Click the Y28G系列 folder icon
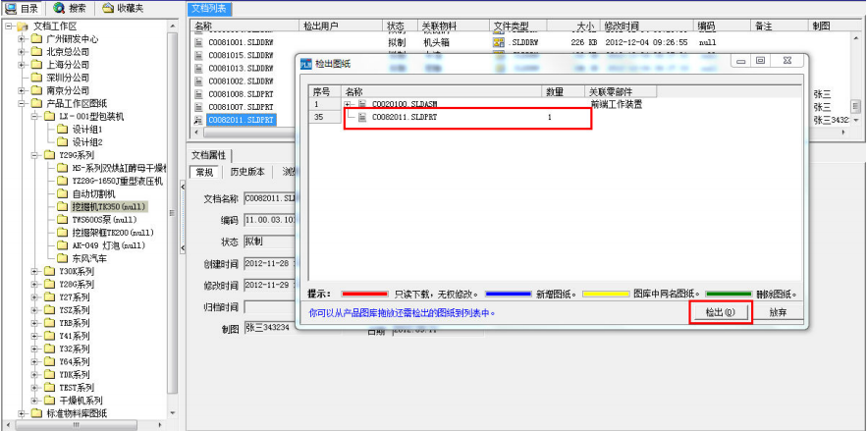The height and width of the screenshot is (431, 868). (x=49, y=284)
